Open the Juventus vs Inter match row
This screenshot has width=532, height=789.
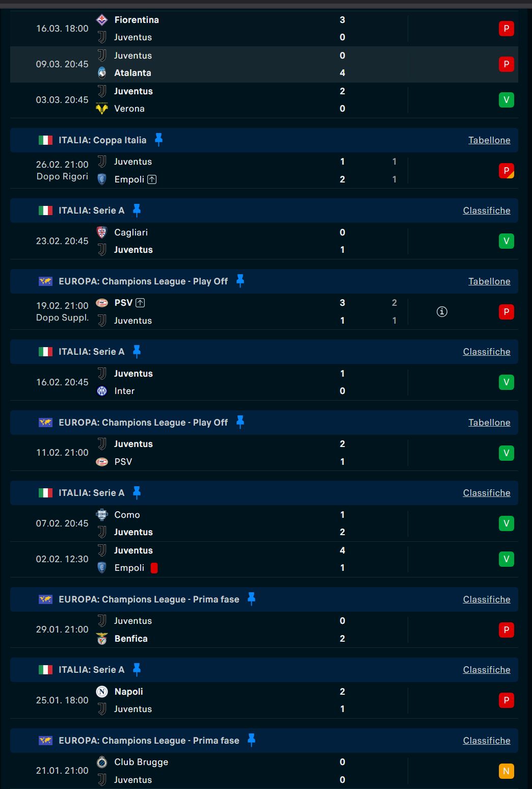pos(264,382)
